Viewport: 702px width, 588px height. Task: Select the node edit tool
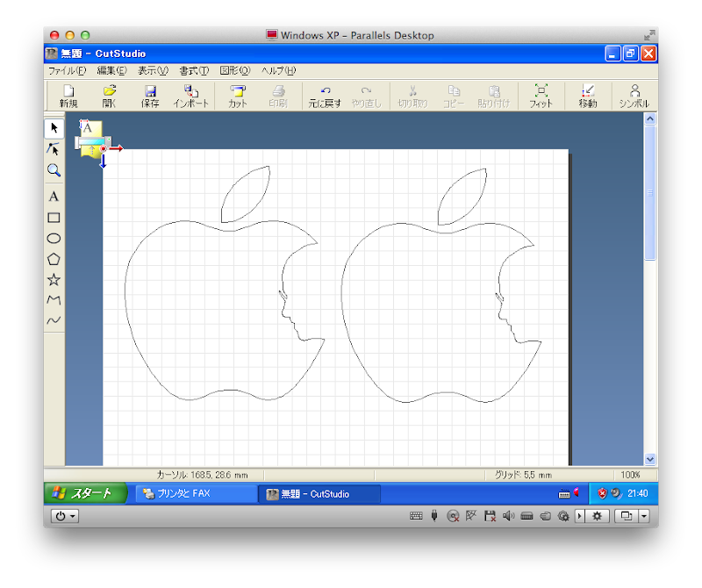tap(54, 148)
